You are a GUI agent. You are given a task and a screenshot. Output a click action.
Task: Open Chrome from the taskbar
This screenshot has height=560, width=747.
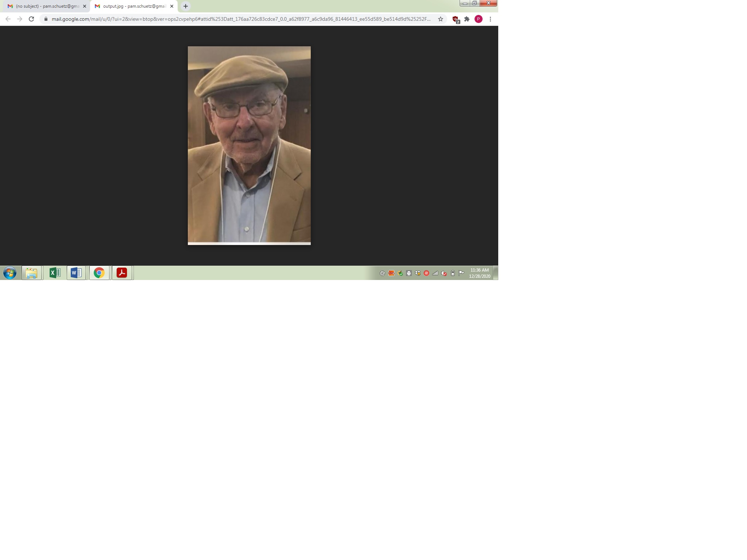tap(99, 273)
